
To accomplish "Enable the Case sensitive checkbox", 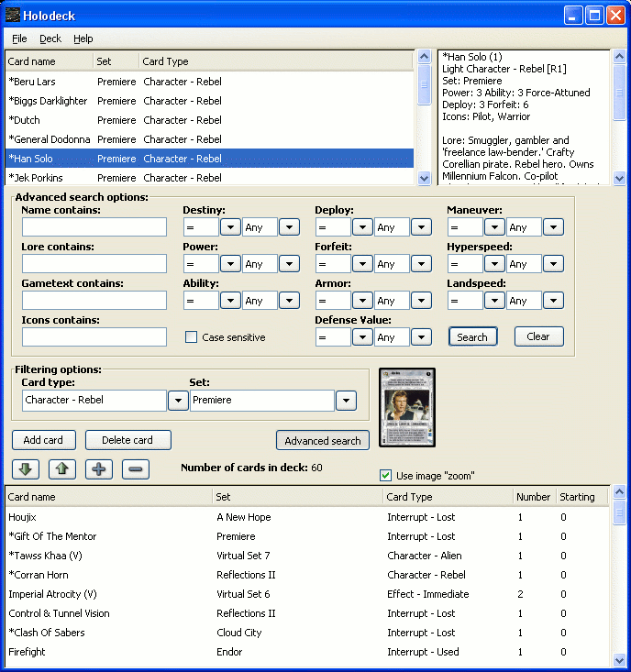I will [x=191, y=336].
